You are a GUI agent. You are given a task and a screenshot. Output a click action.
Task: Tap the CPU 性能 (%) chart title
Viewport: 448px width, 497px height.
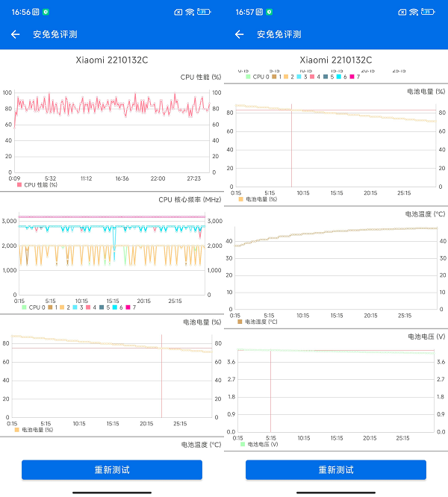coord(201,77)
